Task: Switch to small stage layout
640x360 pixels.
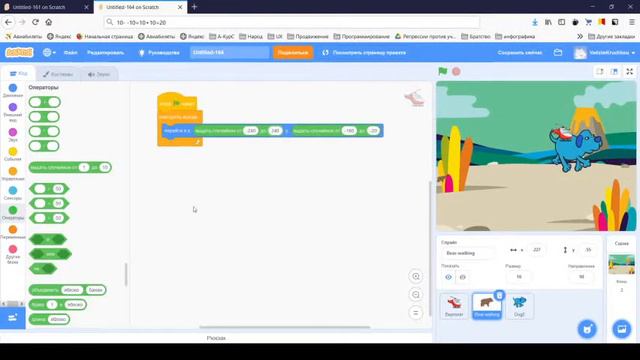Action: click(600, 71)
